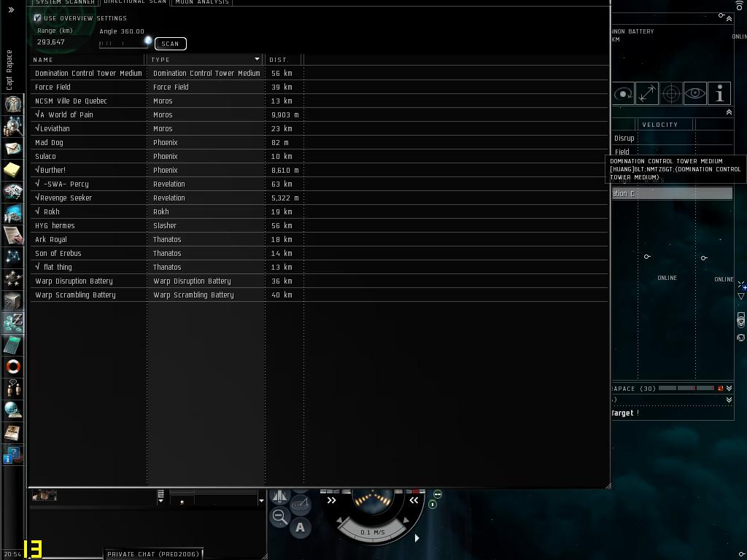Open the Calculator icon

[x=13, y=345]
